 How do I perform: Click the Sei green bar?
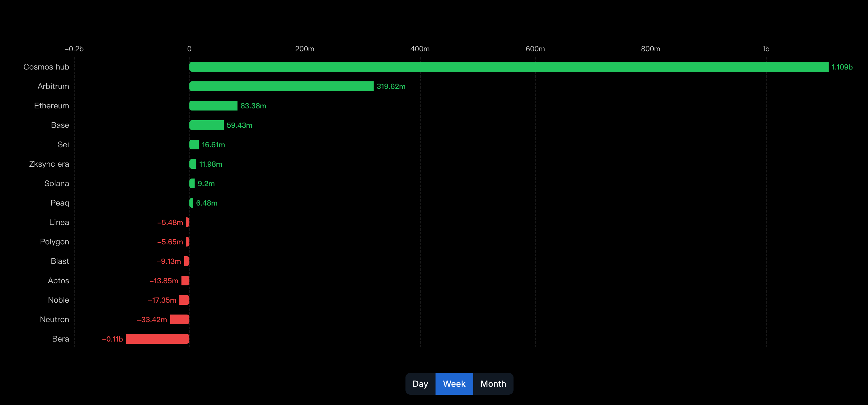pyautogui.click(x=194, y=145)
